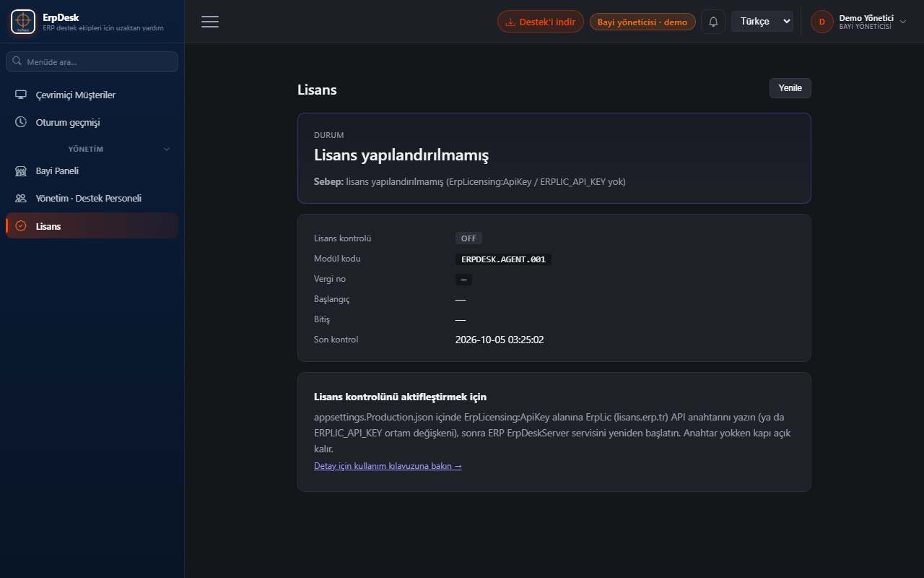Open the Türkçe language dropdown
Image resolution: width=924 pixels, height=578 pixels.
click(x=762, y=22)
